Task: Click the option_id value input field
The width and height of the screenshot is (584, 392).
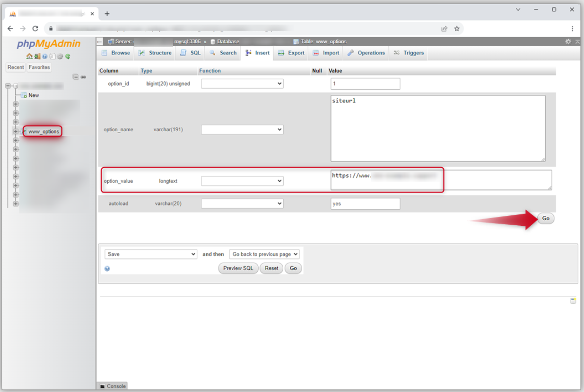Action: (x=365, y=84)
